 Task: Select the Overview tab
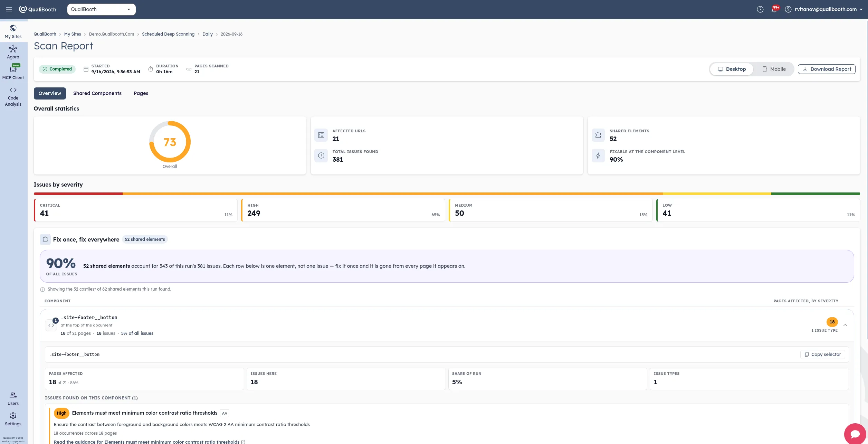(50, 93)
